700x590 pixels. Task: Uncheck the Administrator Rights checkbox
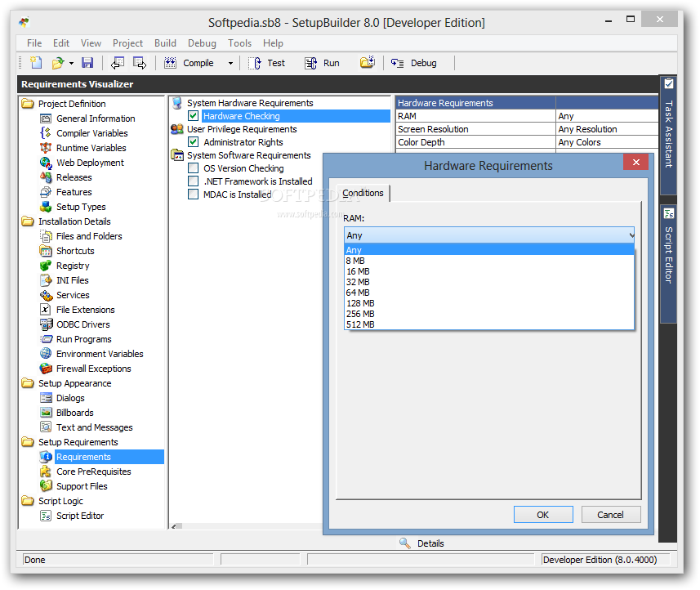point(194,142)
